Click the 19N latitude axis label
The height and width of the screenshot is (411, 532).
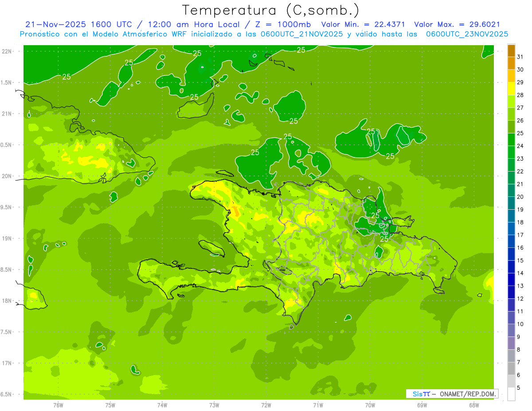(x=8, y=239)
